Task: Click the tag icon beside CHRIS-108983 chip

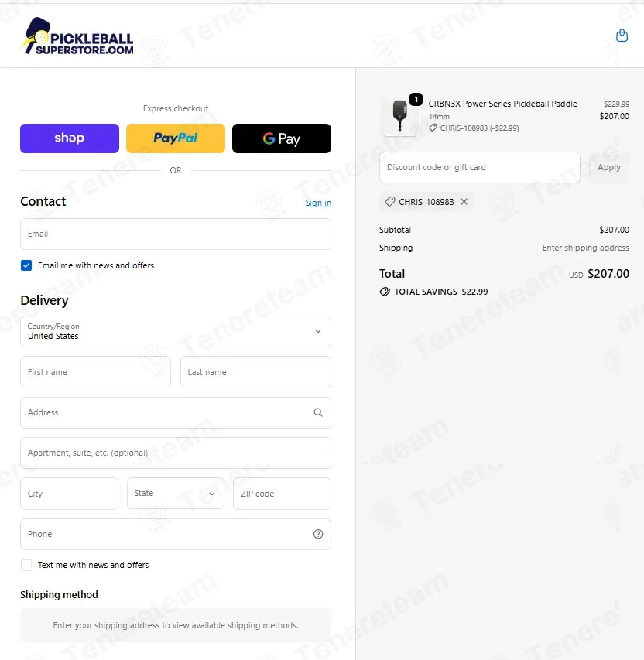Action: tap(390, 202)
